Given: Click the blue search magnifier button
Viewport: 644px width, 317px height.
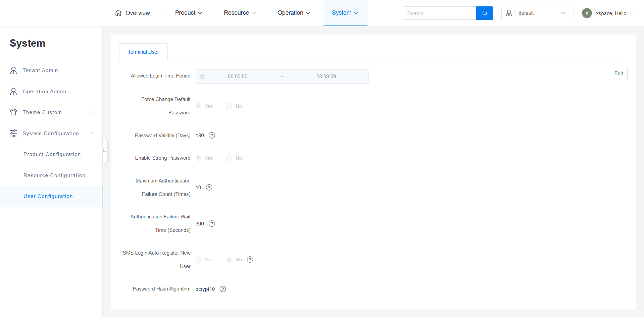Looking at the screenshot, I should pyautogui.click(x=484, y=13).
